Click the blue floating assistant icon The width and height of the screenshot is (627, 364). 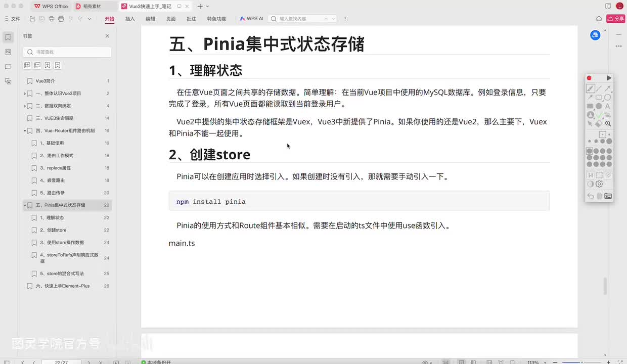(x=595, y=35)
